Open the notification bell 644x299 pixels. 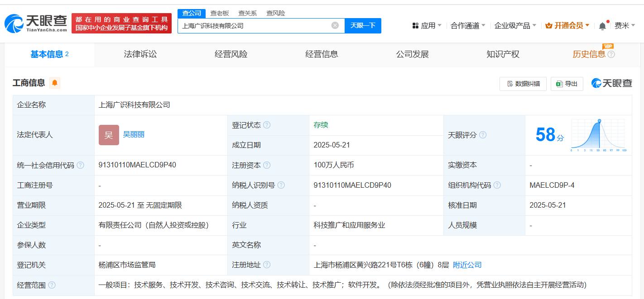click(602, 26)
